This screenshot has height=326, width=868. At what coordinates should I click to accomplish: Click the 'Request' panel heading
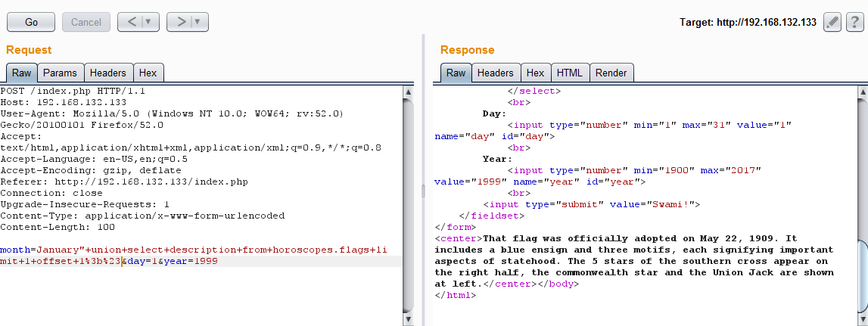(29, 50)
